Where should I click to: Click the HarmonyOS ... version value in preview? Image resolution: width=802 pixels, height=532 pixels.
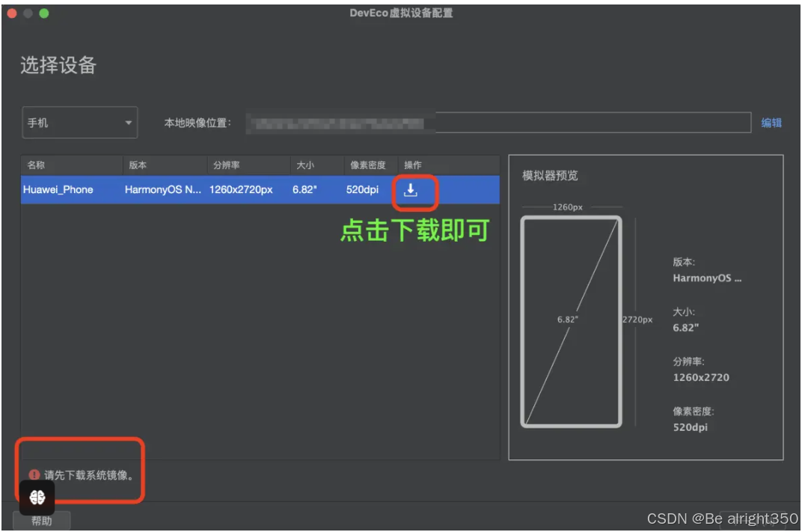tap(707, 278)
